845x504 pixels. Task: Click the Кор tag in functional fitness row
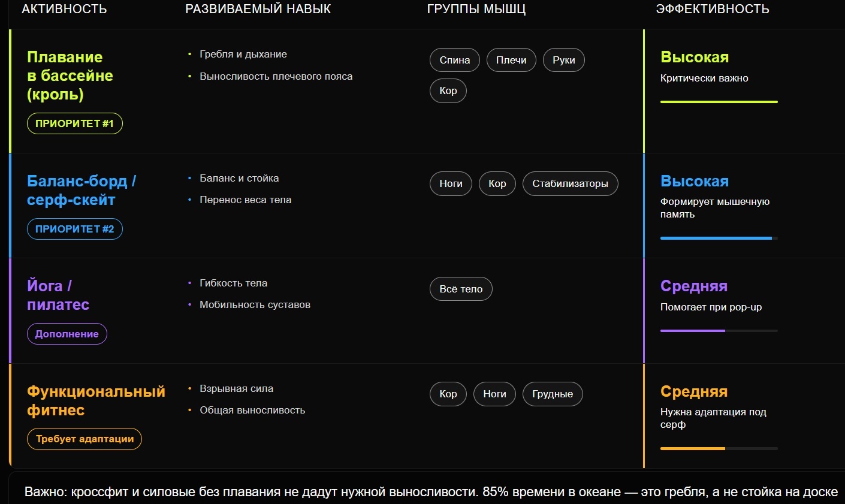click(x=448, y=394)
